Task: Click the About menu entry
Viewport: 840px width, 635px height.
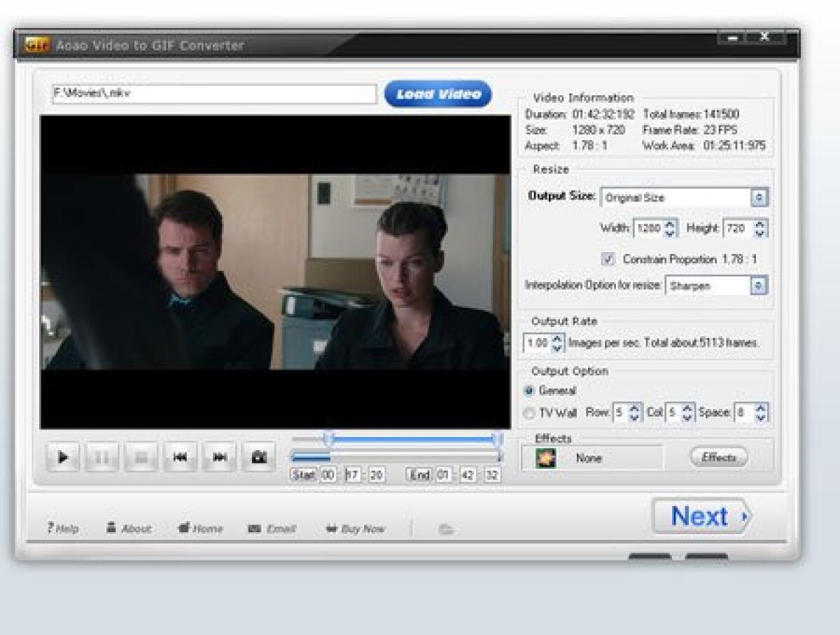Action: tap(131, 529)
